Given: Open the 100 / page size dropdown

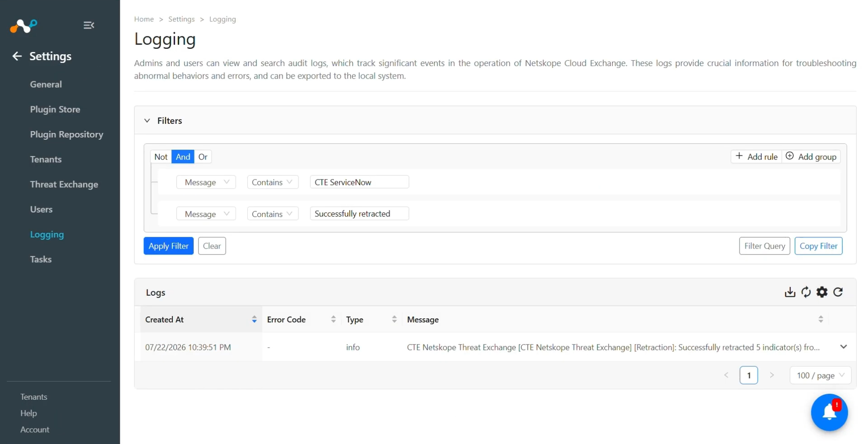Looking at the screenshot, I should click(x=821, y=375).
